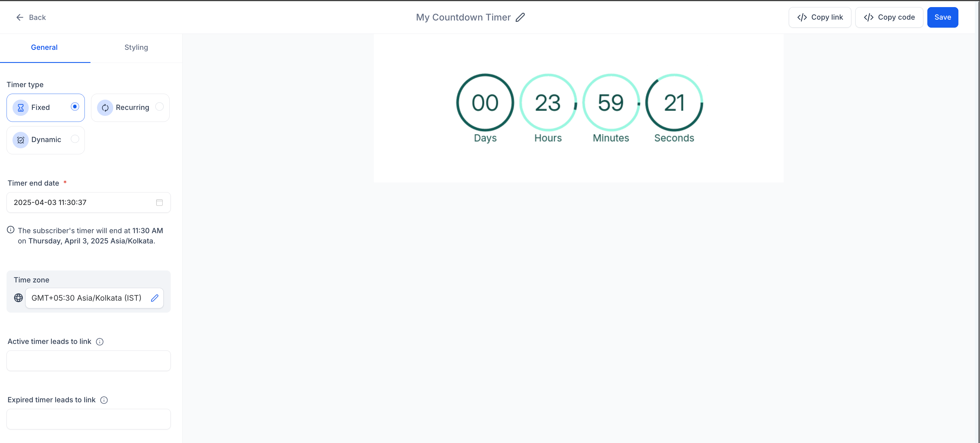Select the Dynamic timer radio button
Viewport: 980px width, 443px height.
point(75,139)
